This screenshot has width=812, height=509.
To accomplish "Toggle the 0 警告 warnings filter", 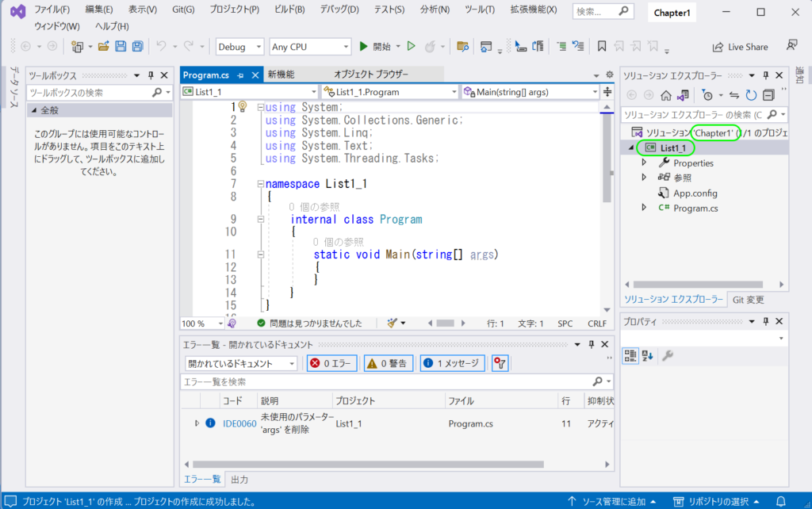I will [x=388, y=362].
